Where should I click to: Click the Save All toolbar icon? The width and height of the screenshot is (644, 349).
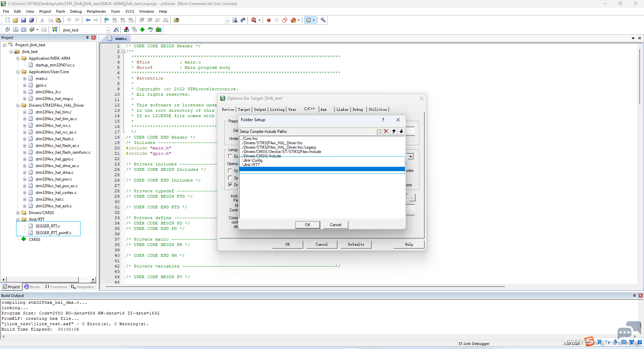click(x=32, y=20)
